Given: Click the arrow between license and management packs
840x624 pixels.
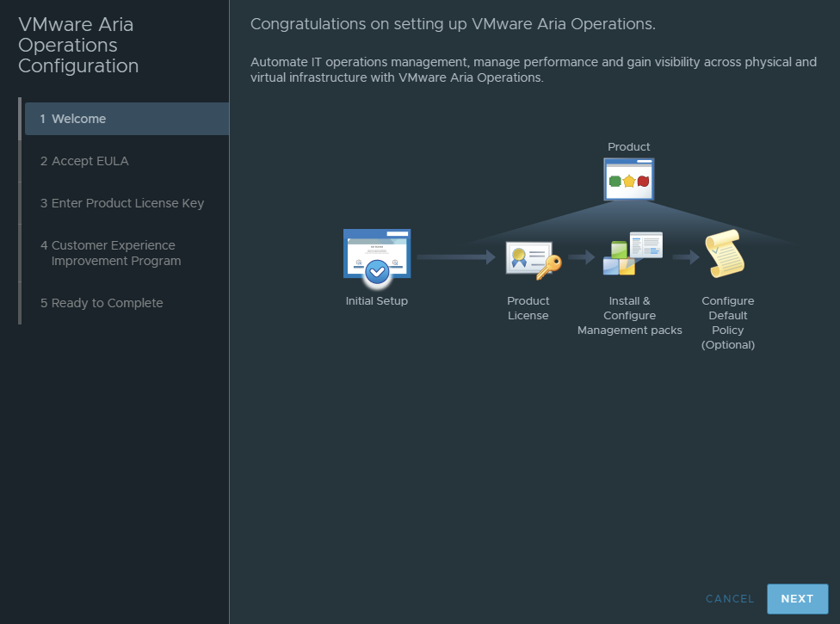Looking at the screenshot, I should click(581, 257).
